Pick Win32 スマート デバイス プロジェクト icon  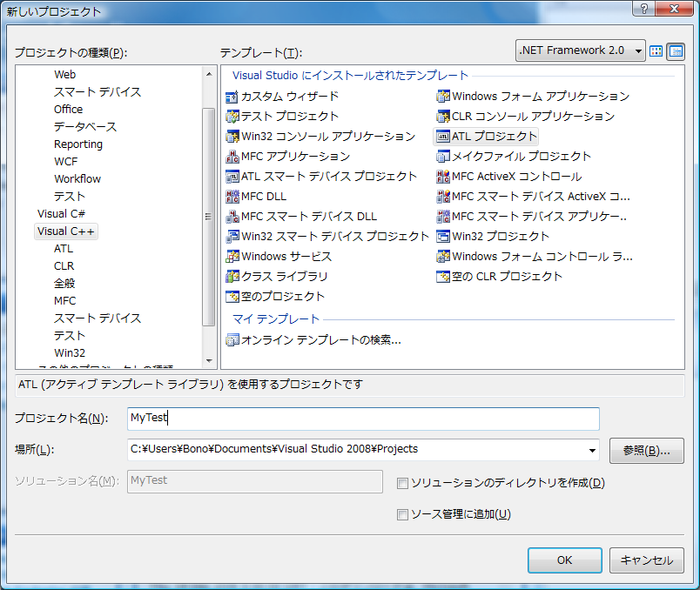click(232, 237)
